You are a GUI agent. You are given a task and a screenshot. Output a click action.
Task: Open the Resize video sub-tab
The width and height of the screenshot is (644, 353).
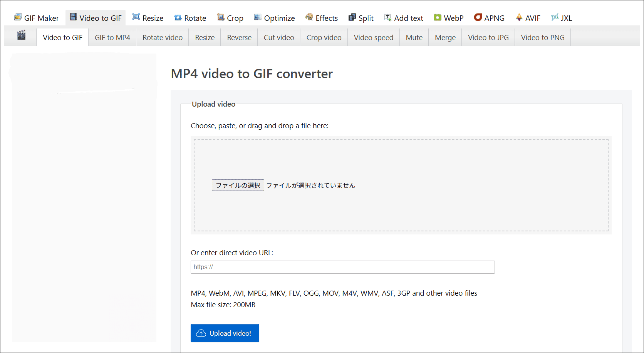pyautogui.click(x=205, y=37)
